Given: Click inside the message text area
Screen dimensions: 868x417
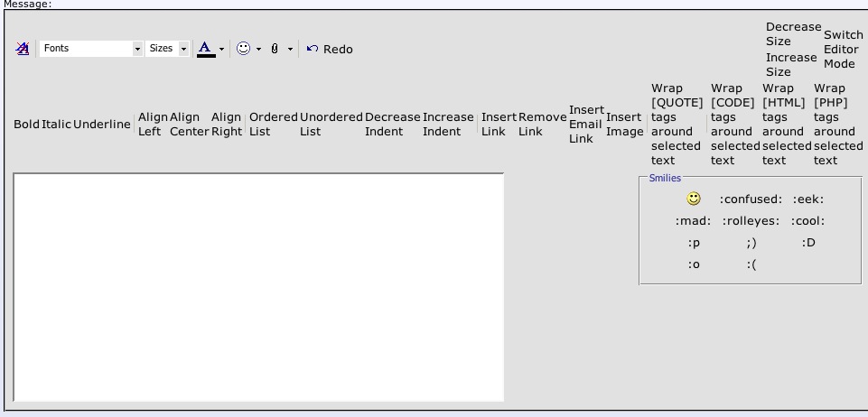Looking at the screenshot, I should click(258, 287).
